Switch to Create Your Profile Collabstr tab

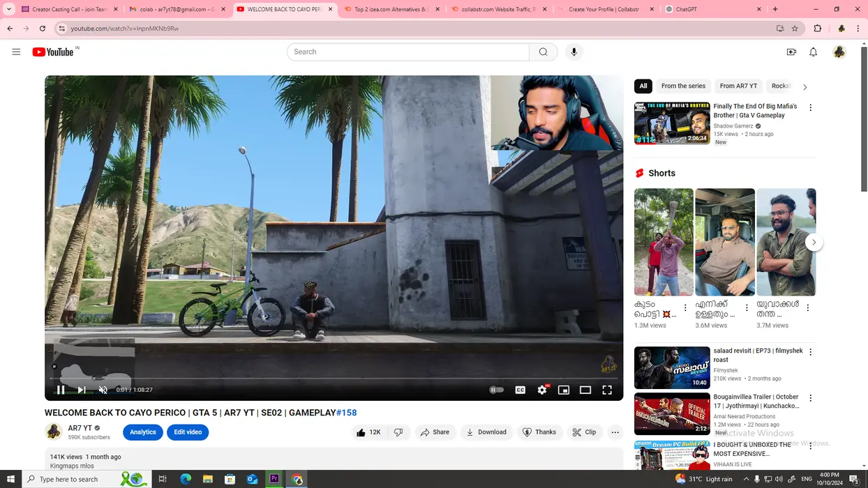coord(604,9)
